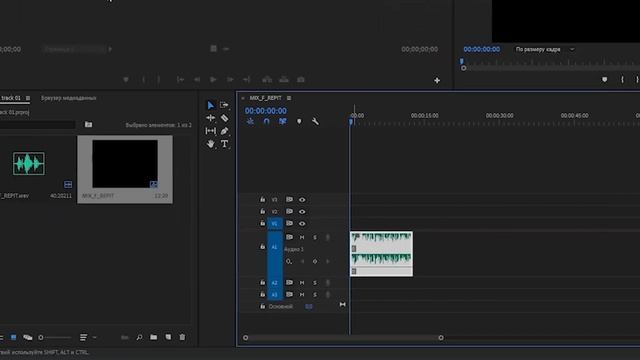Mute audio track A3
640x360 pixels.
302,294
